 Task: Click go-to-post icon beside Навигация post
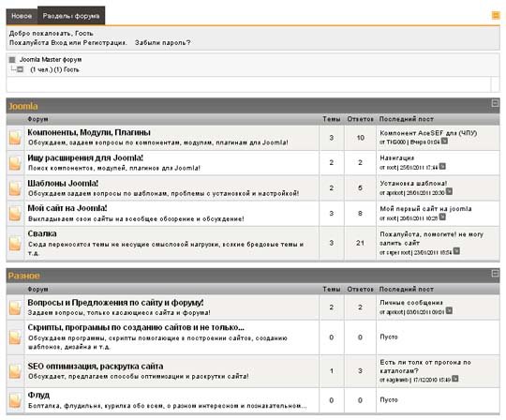click(x=442, y=166)
